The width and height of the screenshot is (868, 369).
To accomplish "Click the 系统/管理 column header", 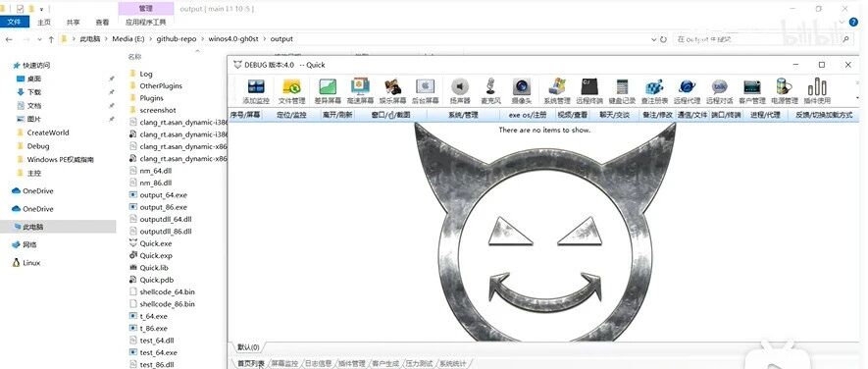I will tap(463, 115).
